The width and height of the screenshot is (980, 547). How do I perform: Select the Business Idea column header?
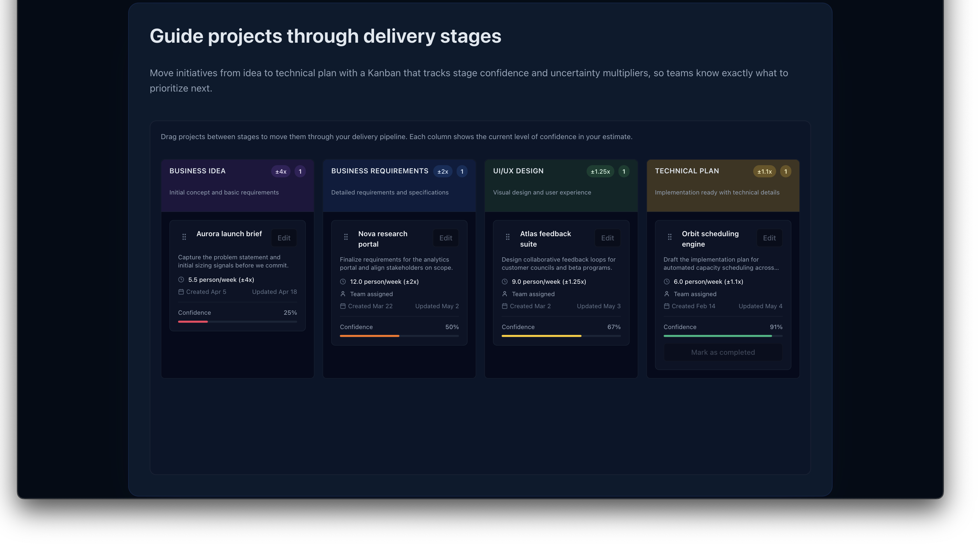point(197,171)
